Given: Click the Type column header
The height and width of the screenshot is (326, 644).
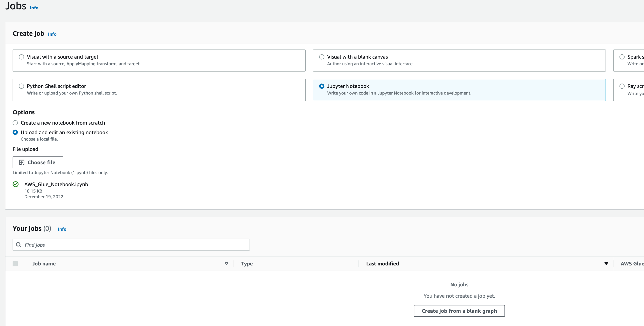Looking at the screenshot, I should [247, 264].
